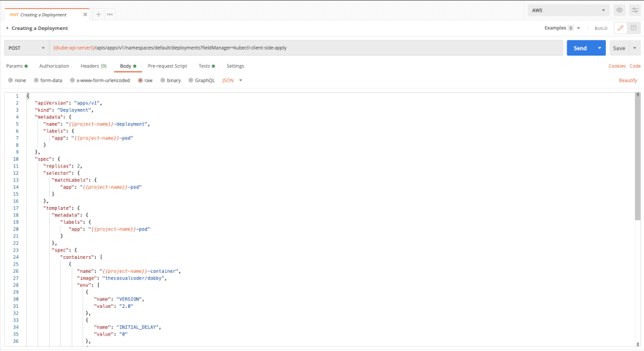Viewport: 644px width, 351px height.
Task: Select the raw body type radio
Action: pos(141,80)
